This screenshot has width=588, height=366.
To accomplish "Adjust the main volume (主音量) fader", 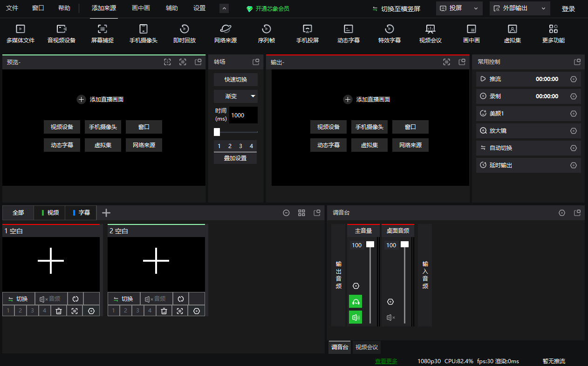I will [370, 244].
